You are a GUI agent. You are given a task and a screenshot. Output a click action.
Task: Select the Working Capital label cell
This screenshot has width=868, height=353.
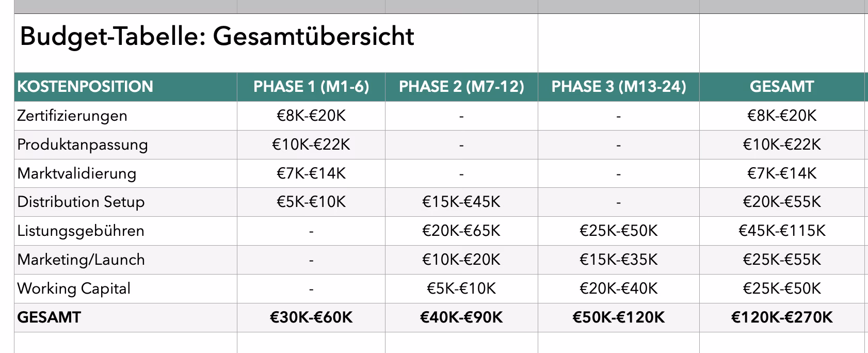[74, 288]
